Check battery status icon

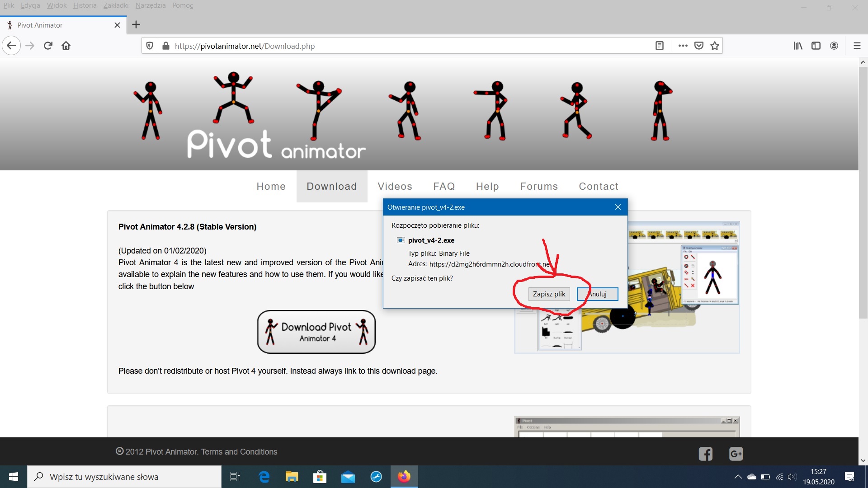(765, 477)
